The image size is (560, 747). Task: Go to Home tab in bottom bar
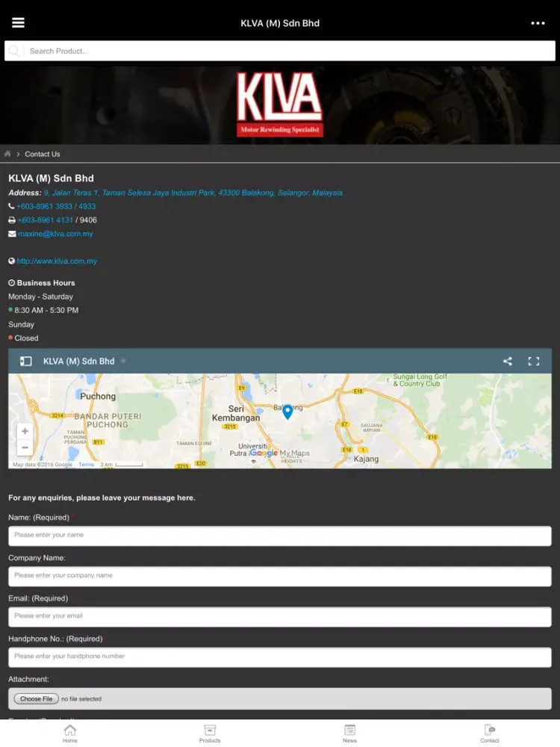tap(70, 734)
